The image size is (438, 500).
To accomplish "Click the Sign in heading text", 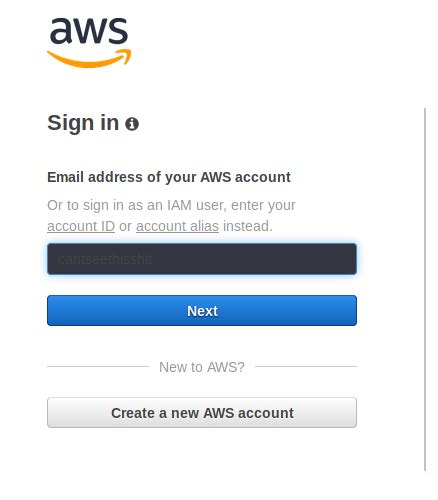I will pyautogui.click(x=83, y=123).
